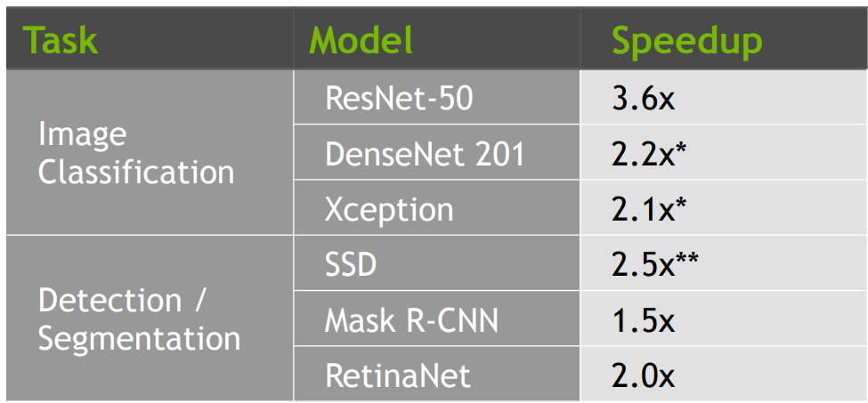Click the double asterisk after 2.5x
This screenshot has width=868, height=403.
[x=687, y=258]
